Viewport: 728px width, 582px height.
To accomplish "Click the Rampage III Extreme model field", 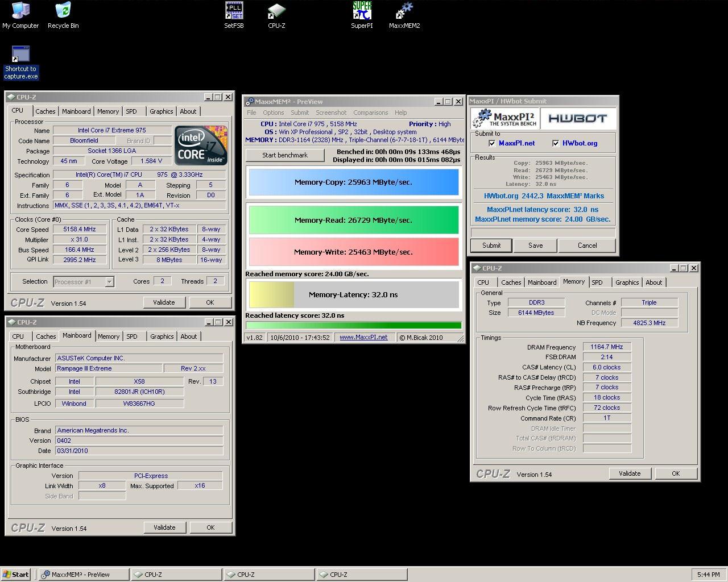I will tap(108, 368).
